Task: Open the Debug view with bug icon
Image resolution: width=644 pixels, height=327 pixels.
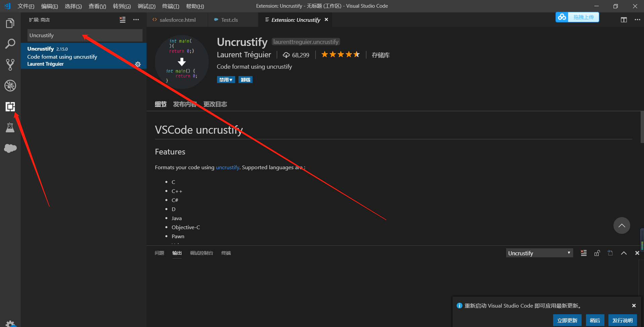Action: point(10,85)
